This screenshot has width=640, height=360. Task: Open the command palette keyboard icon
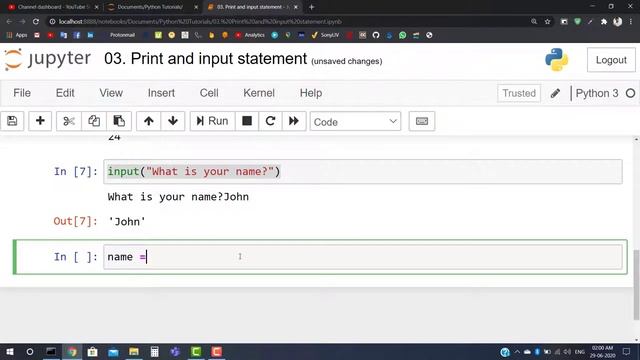tap(422, 121)
